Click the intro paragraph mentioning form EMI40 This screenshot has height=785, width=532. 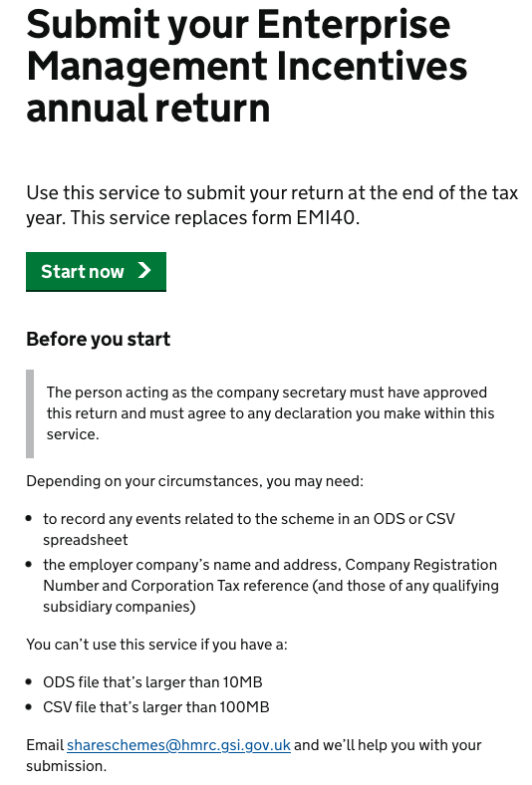(272, 205)
